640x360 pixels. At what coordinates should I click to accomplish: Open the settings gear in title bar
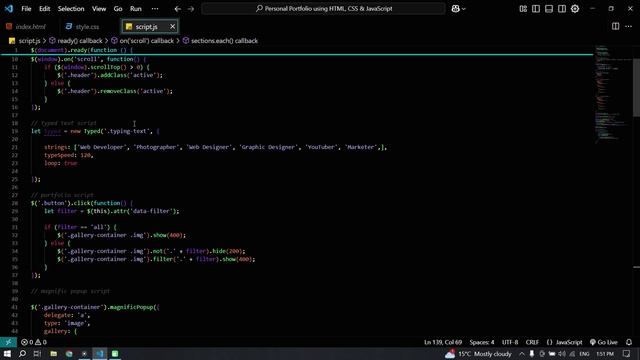click(575, 9)
